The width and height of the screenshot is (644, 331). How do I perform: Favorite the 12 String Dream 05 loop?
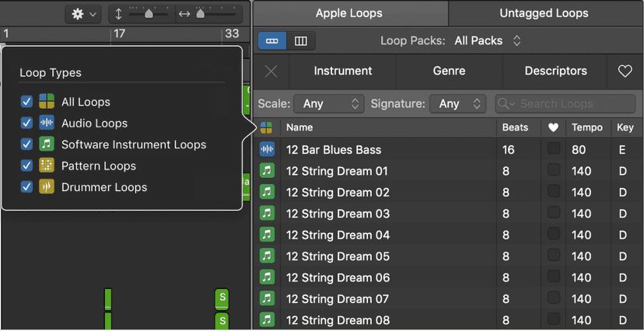554,255
